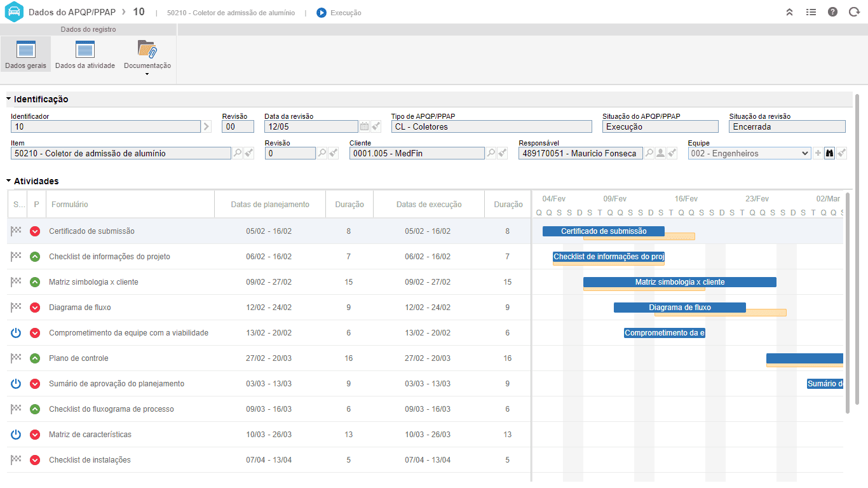Select the Matriz simbologia x cliente row
This screenshot has height=488, width=868.
coord(269,282)
